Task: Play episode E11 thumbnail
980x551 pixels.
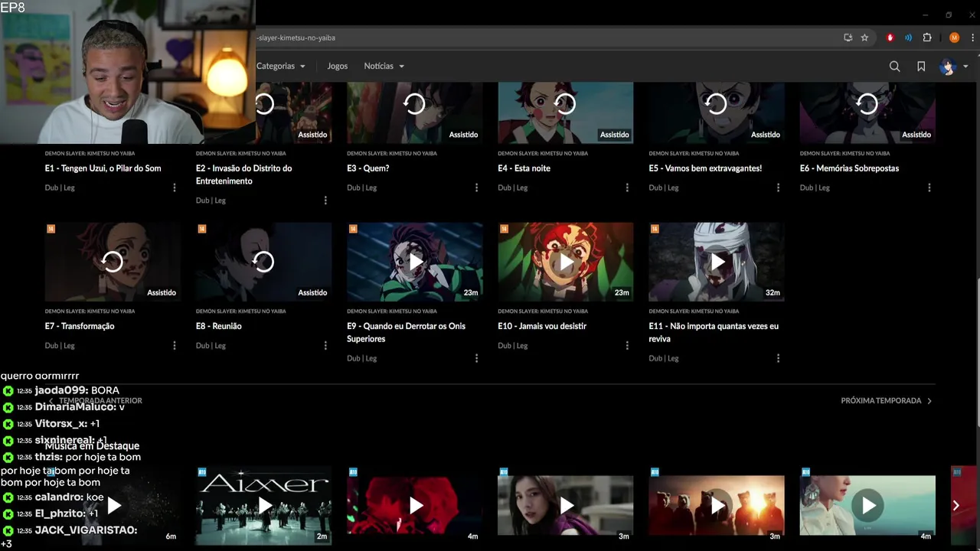Action: pyautogui.click(x=716, y=262)
